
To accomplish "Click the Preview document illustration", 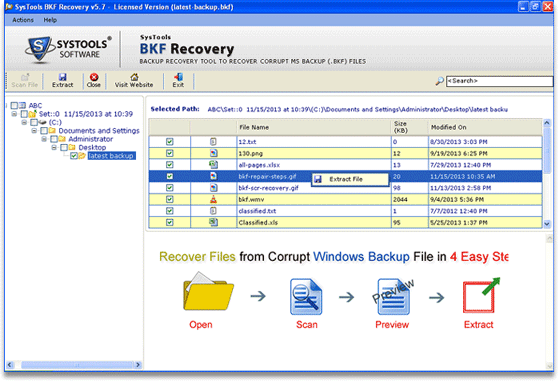I will 393,296.
